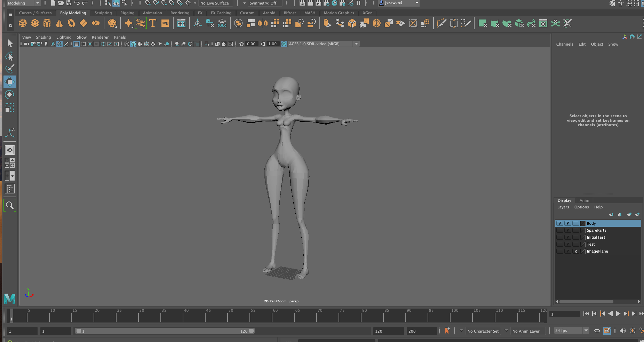Switch to the Sculpting shelf tab

coord(103,13)
